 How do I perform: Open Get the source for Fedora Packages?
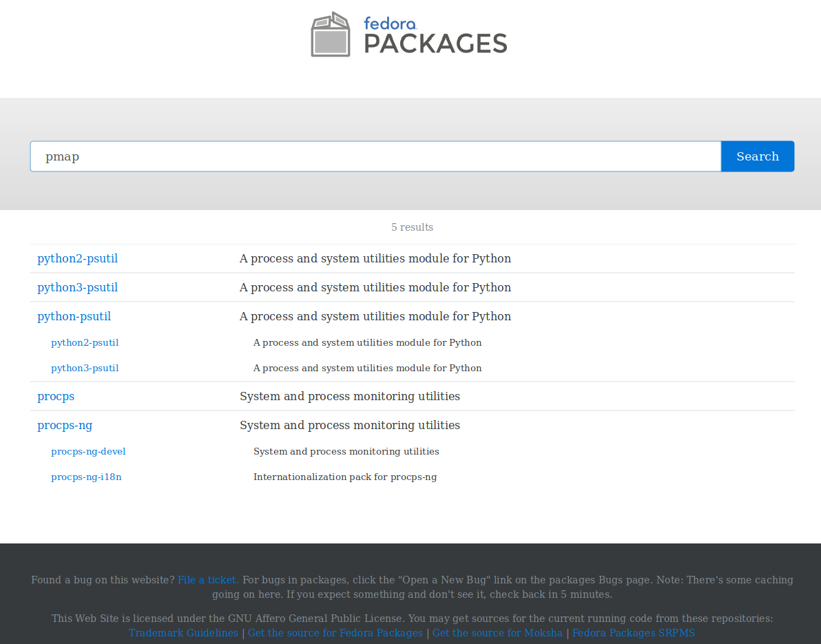point(335,632)
